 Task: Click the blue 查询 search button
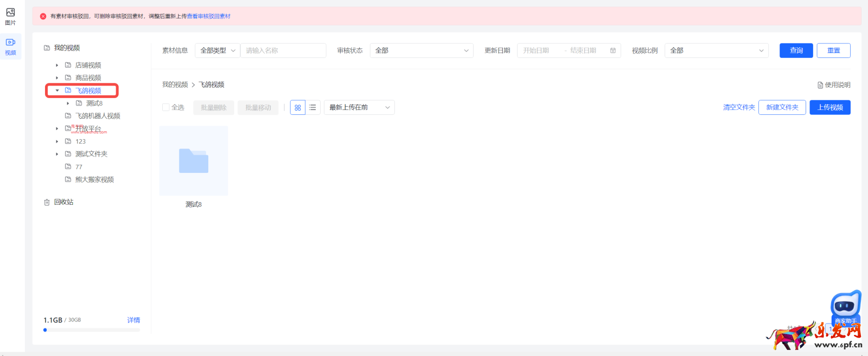[796, 50]
